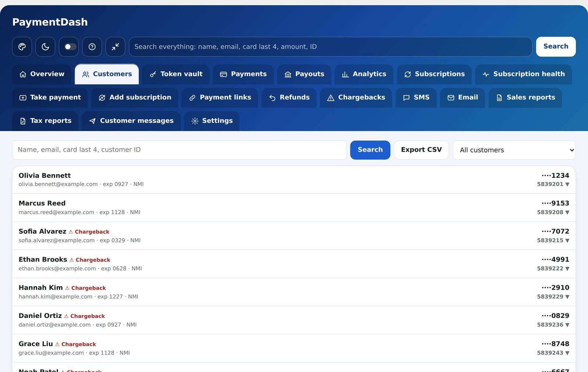
Task: Open Payment links tab
Action: tap(220, 98)
